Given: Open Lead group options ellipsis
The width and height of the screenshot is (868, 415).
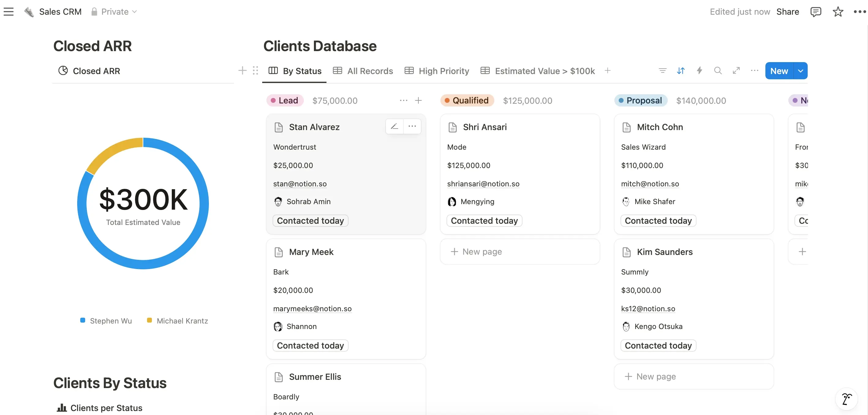Looking at the screenshot, I should (x=404, y=100).
